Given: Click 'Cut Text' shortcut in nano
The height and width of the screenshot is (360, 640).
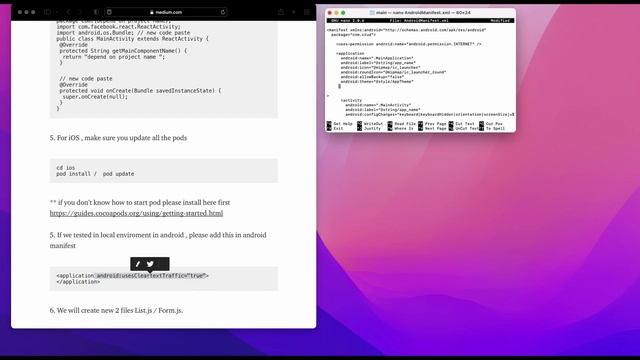Looking at the screenshot, I should tap(462, 124).
